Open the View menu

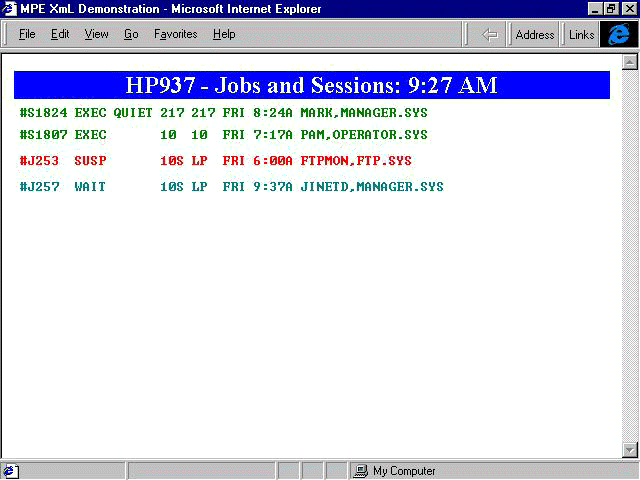pyautogui.click(x=96, y=34)
